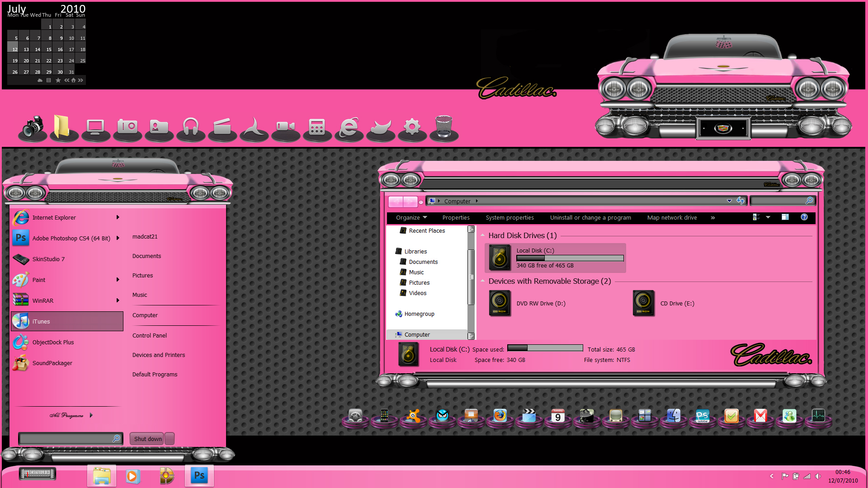Click the Shut down button
The width and height of the screenshot is (868, 488).
pyautogui.click(x=147, y=439)
